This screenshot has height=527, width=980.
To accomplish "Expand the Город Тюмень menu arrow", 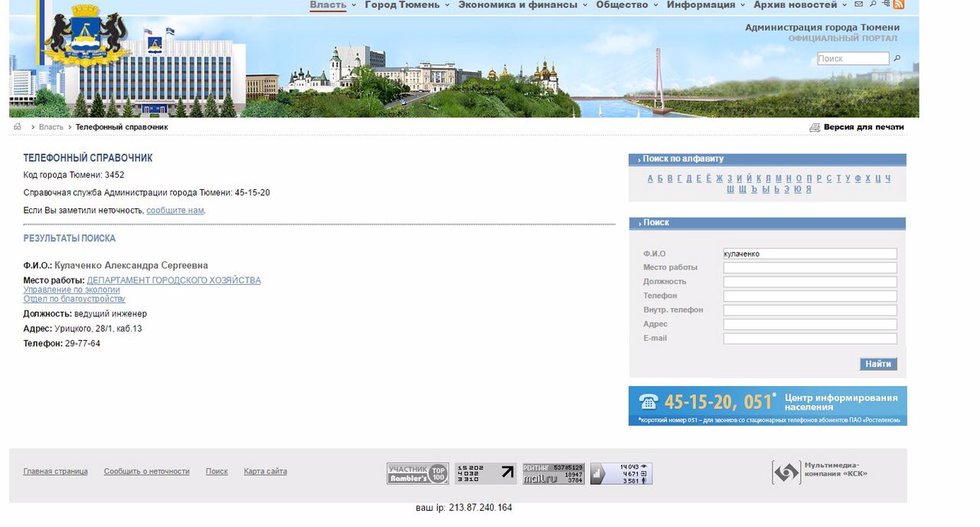I will (x=447, y=5).
